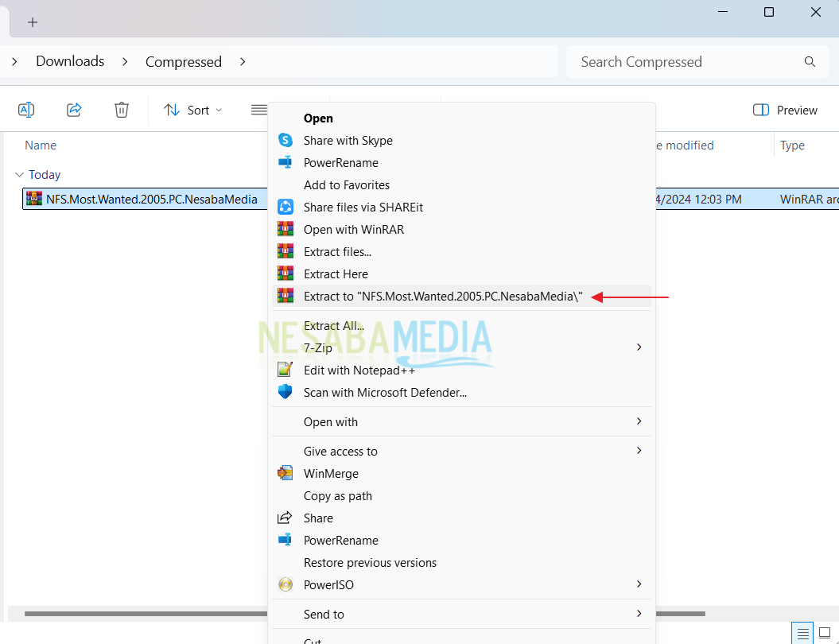Choose Open in context menu

click(x=461, y=118)
